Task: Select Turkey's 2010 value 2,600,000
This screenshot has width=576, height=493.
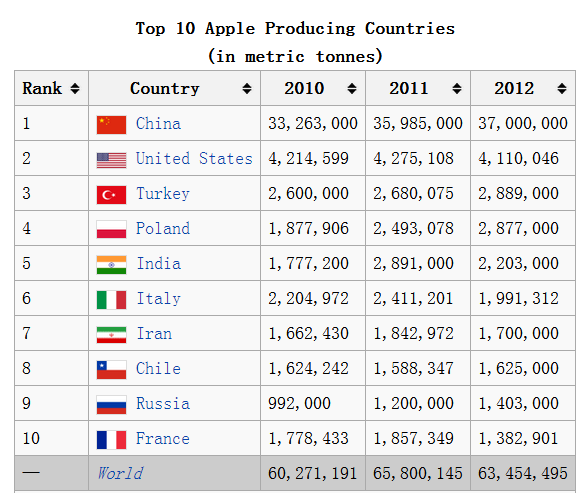Action: pos(308,194)
